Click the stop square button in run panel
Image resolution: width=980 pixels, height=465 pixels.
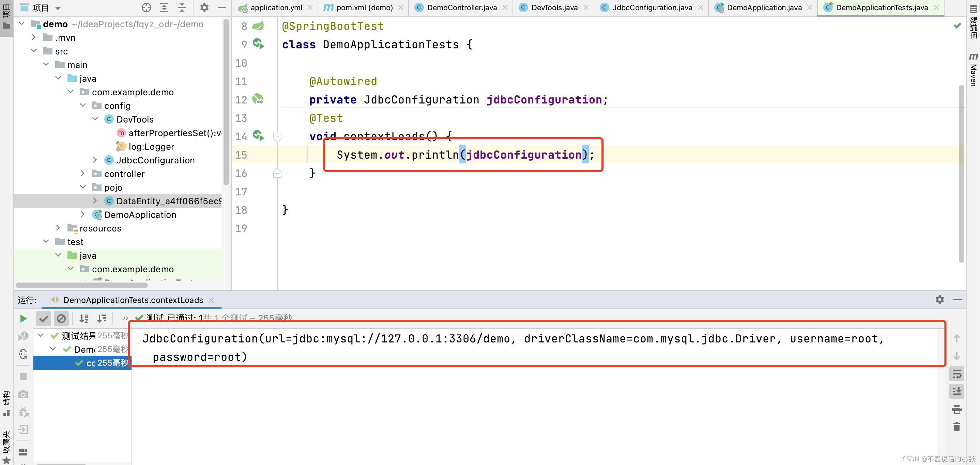pyautogui.click(x=23, y=376)
